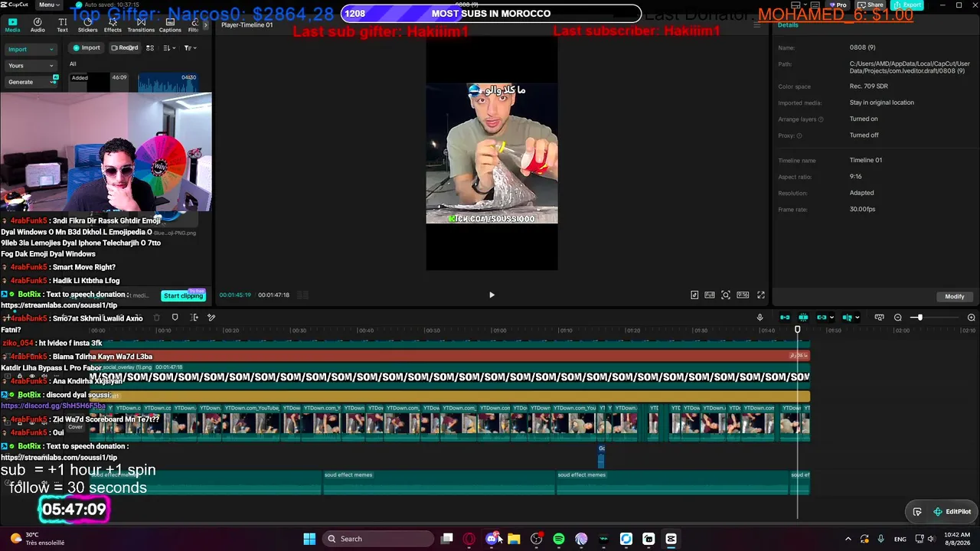Select the yellow timeline track clip
This screenshot has width=980, height=551.
click(x=449, y=395)
